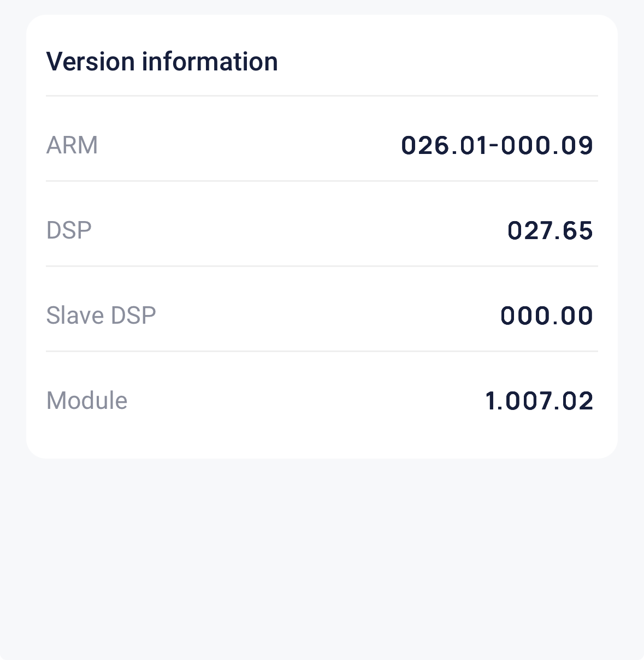This screenshot has width=644, height=660.
Task: Click the empty gray area below the card
Action: (x=322, y=551)
